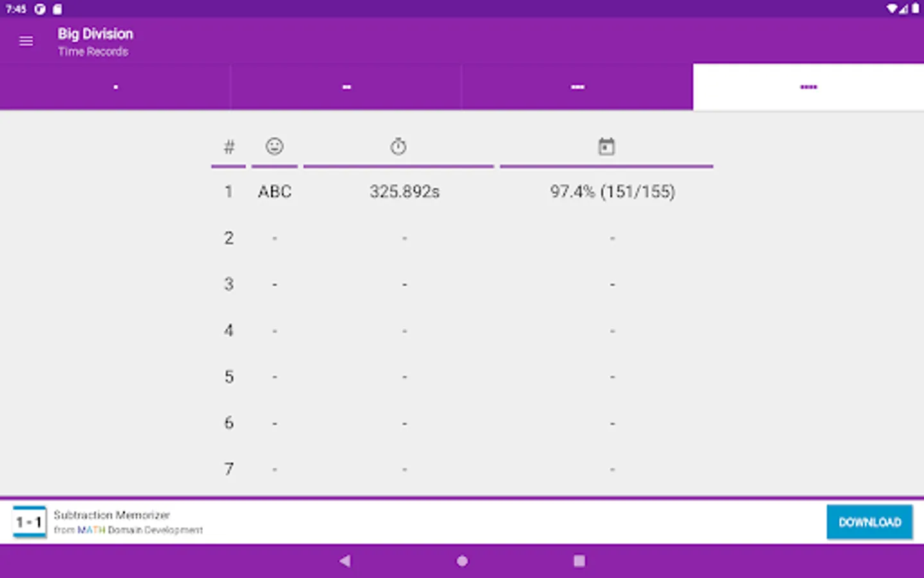Select rank number 1
The height and width of the screenshot is (578, 924).
[228, 191]
